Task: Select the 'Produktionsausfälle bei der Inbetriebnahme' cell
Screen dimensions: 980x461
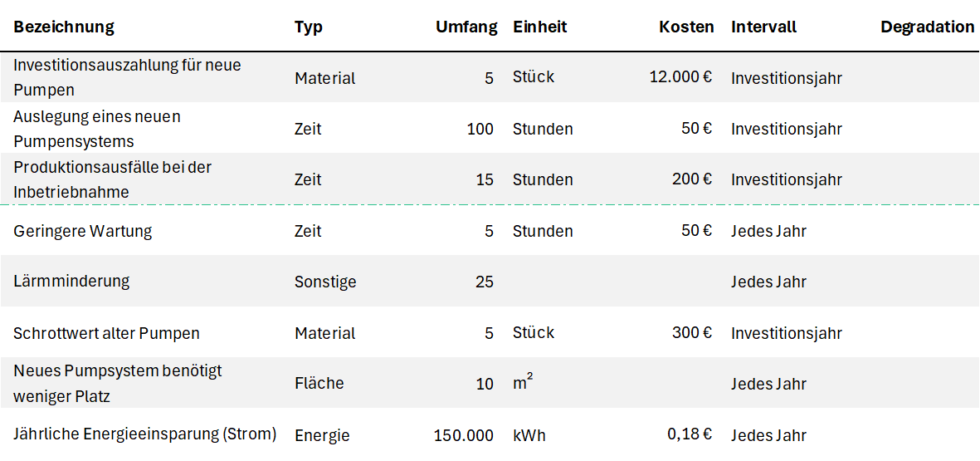Action: click(112, 179)
